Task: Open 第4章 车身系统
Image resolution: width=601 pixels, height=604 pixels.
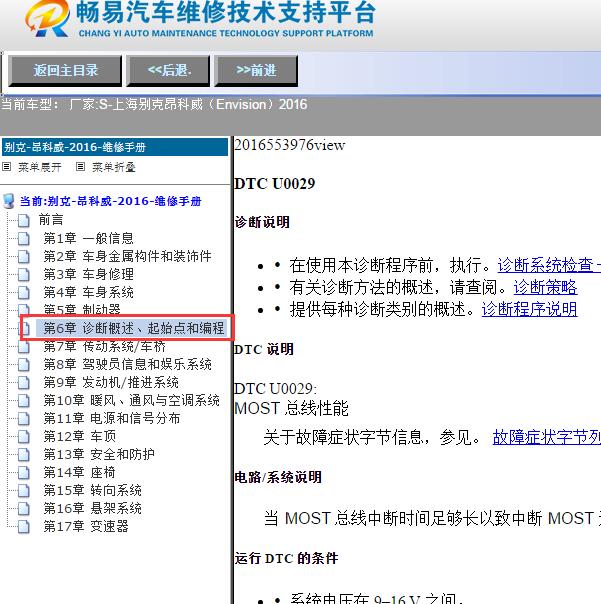Action: click(89, 292)
